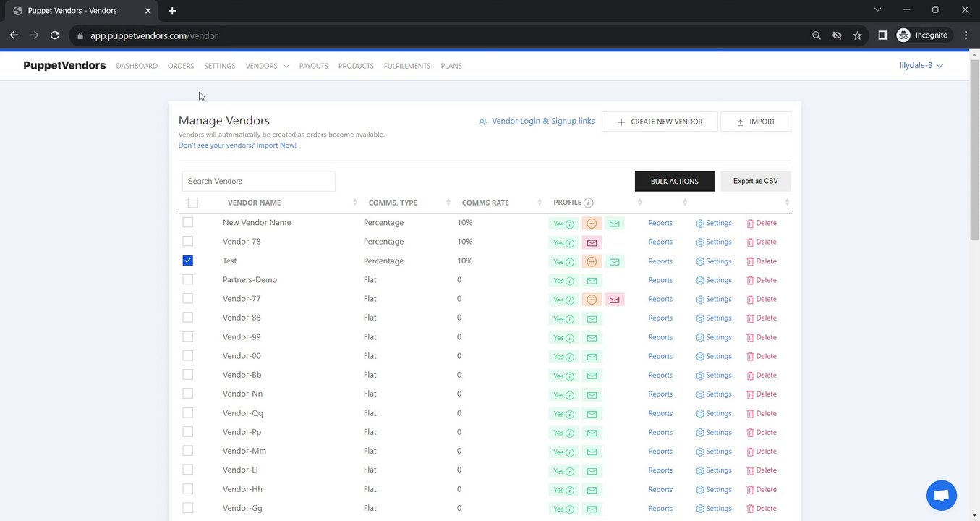Image resolution: width=980 pixels, height=521 pixels.
Task: Open Reports for Vendor-Hh
Action: [x=660, y=489]
